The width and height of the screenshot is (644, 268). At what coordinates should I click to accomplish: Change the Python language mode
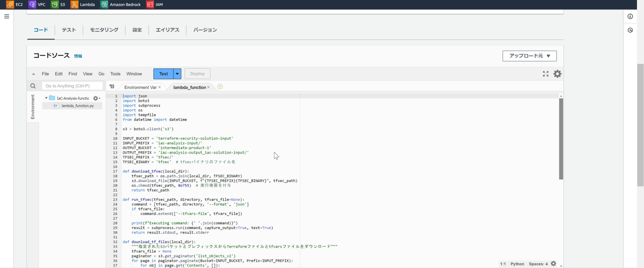pyautogui.click(x=517, y=264)
